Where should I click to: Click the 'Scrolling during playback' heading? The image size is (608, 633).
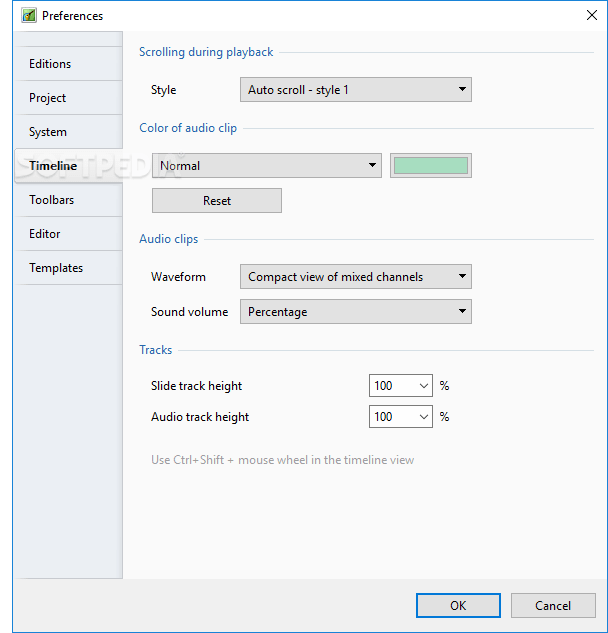pos(206,52)
